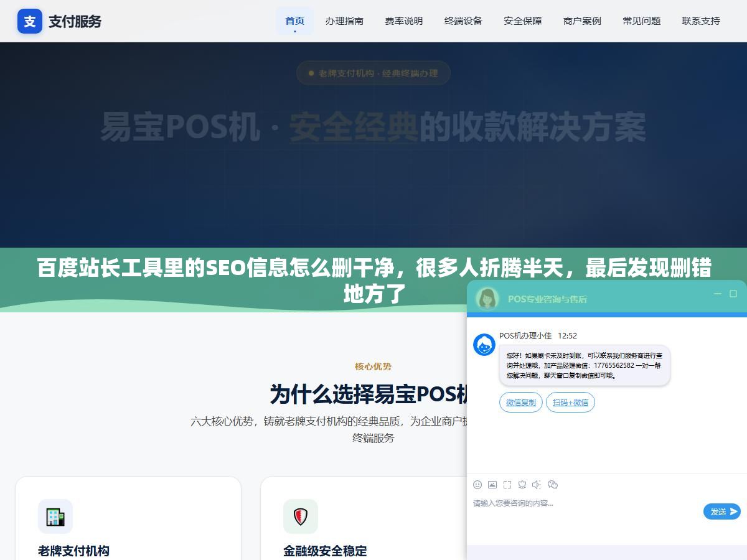Open the 安全保障 navigation item
The height and width of the screenshot is (560, 747).
pos(523,21)
